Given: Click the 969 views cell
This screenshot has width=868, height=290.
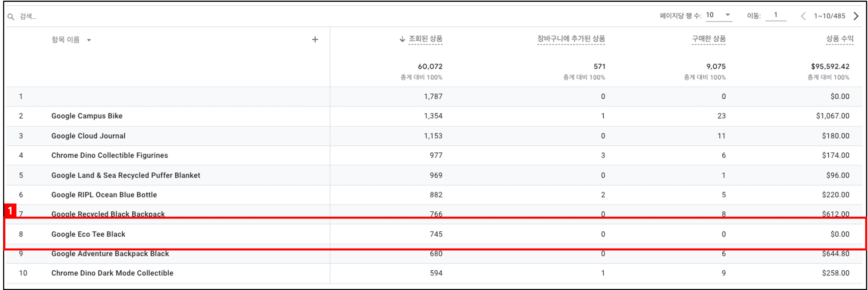Looking at the screenshot, I should point(436,175).
